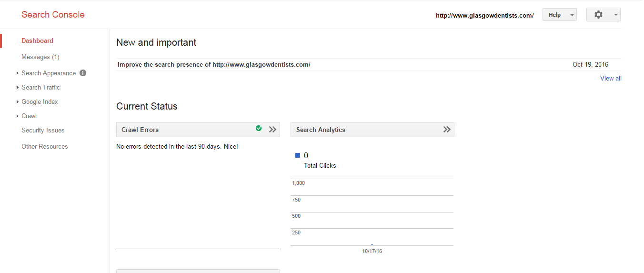Click the glasgowdentists.com property URL in the header
The image size is (644, 273).
click(x=485, y=15)
